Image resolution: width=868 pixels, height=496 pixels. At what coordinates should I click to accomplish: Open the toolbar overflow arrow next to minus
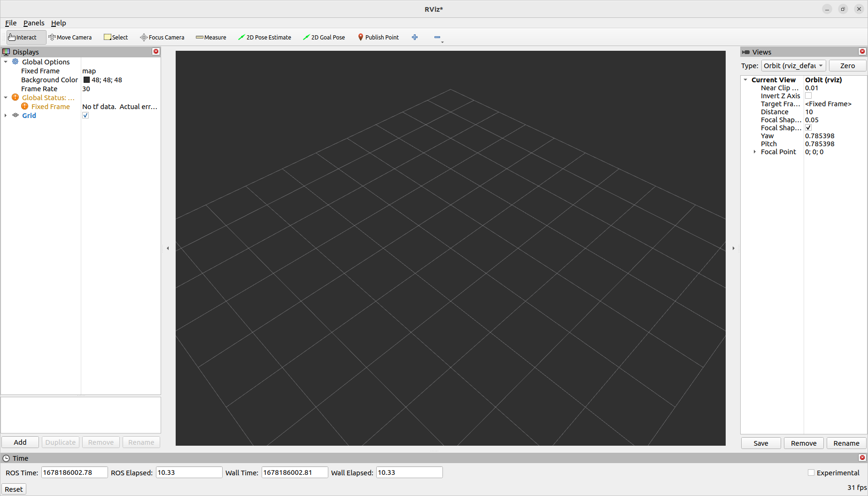point(442,42)
